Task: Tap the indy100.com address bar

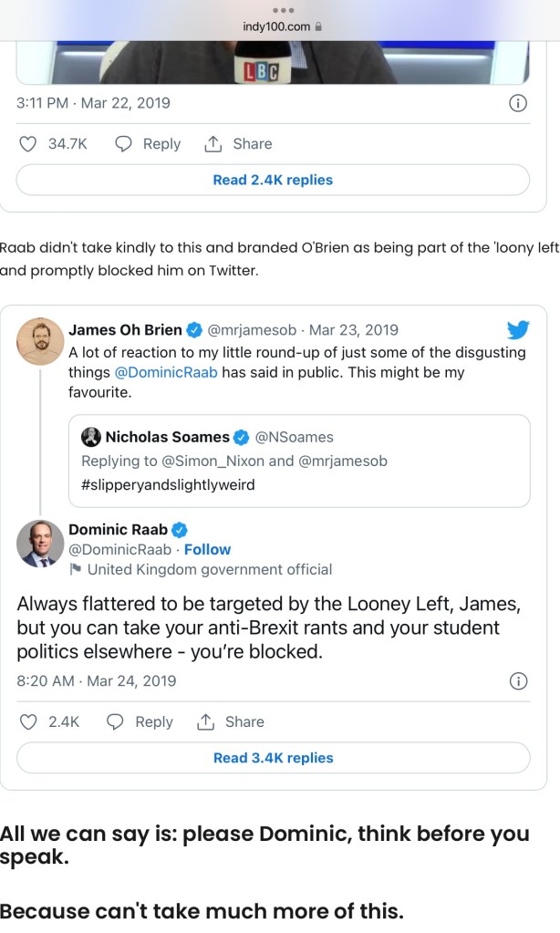Action: (280, 26)
